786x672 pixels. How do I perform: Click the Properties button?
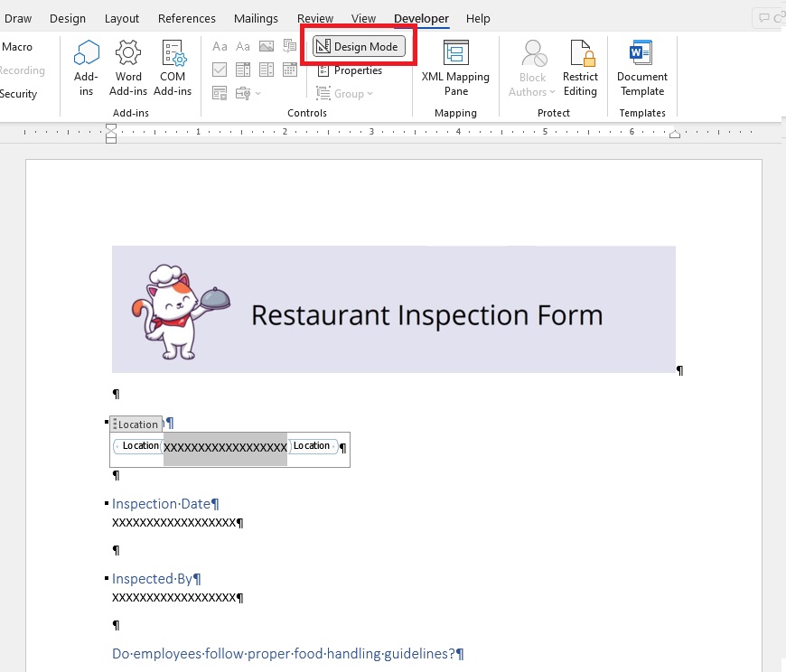tap(350, 70)
